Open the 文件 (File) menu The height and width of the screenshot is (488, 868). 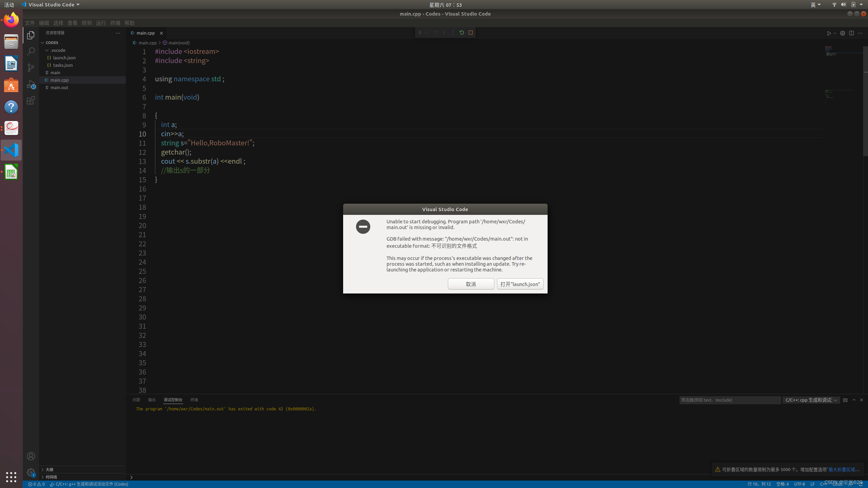point(30,23)
